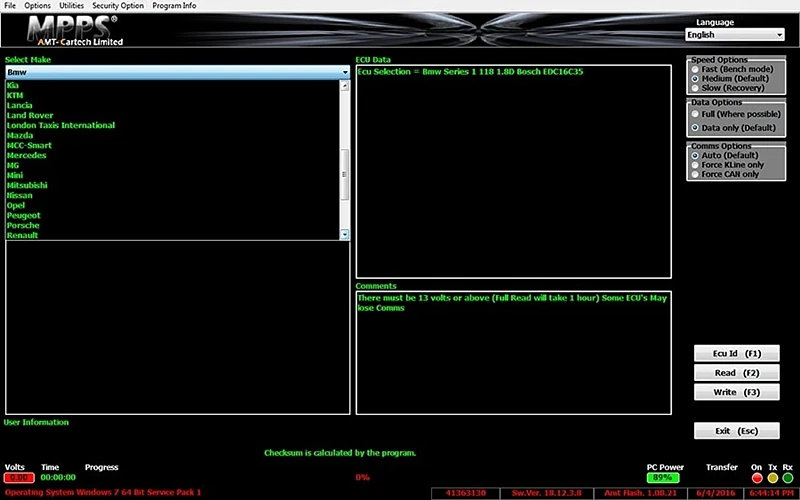Click the Ecu Selection text line
The height and width of the screenshot is (500, 800).
pos(470,71)
